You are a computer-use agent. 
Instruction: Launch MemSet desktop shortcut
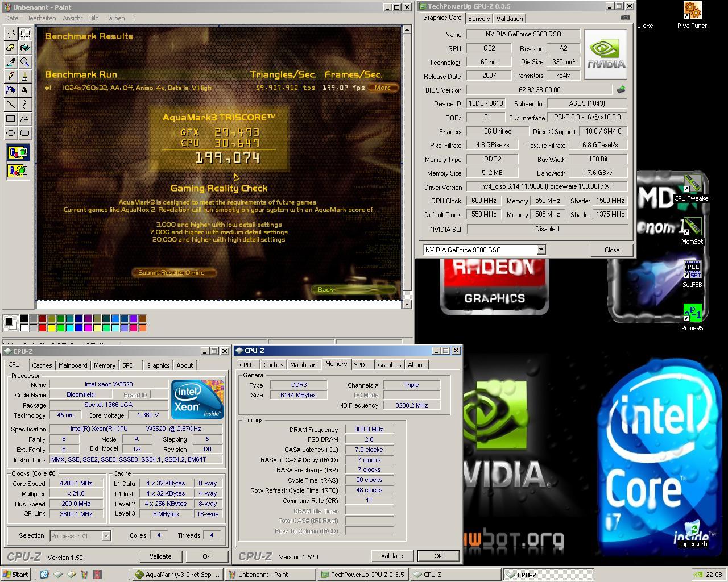pyautogui.click(x=692, y=231)
